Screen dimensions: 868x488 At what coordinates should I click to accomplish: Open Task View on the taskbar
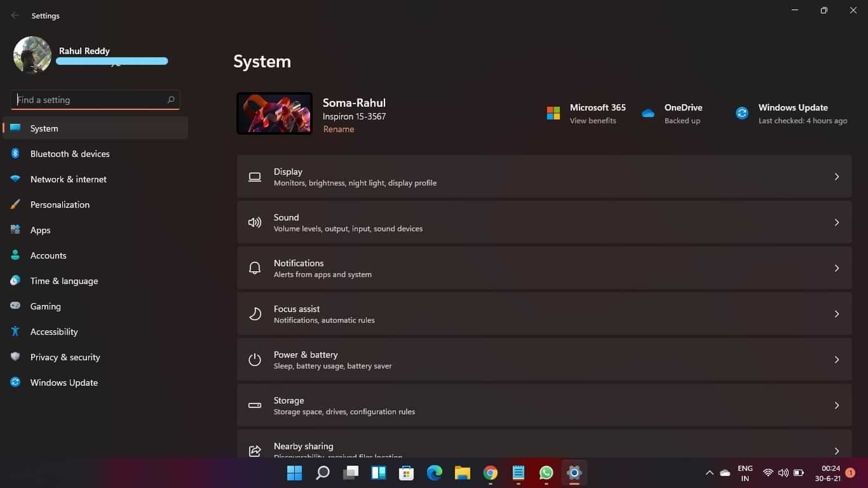pyautogui.click(x=351, y=473)
